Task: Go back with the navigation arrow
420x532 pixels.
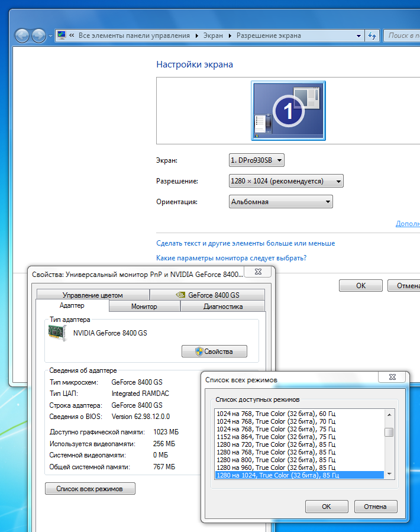Action: pyautogui.click(x=22, y=36)
